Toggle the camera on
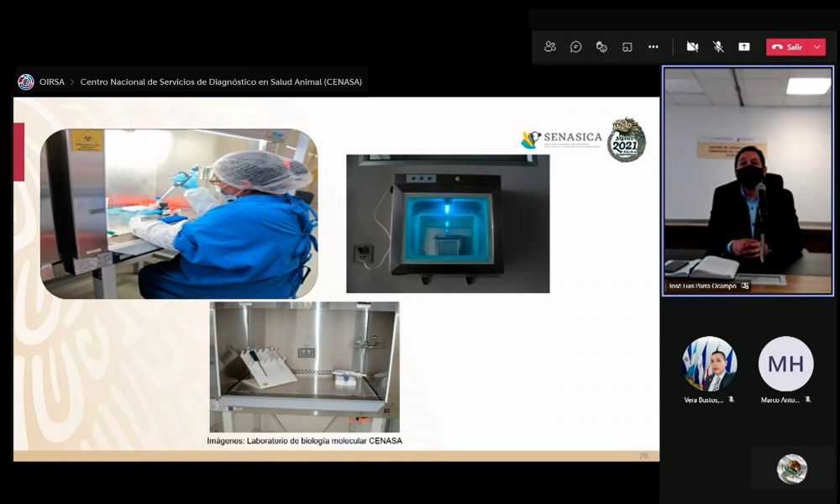Image resolution: width=840 pixels, height=504 pixels. [692, 47]
